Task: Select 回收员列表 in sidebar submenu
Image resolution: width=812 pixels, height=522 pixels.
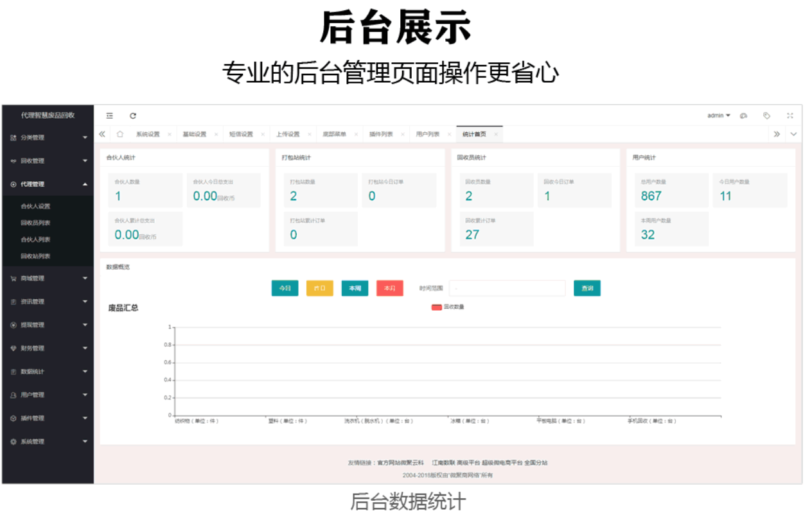Action: point(35,223)
